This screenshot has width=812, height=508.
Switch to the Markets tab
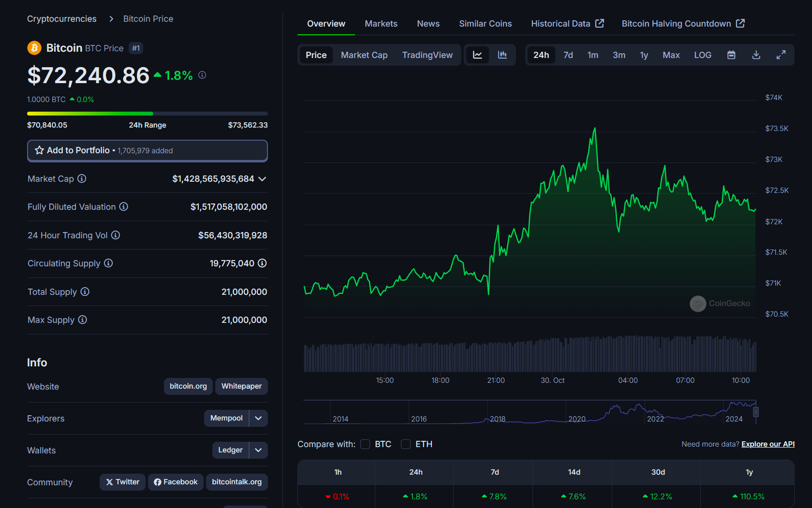pos(381,24)
